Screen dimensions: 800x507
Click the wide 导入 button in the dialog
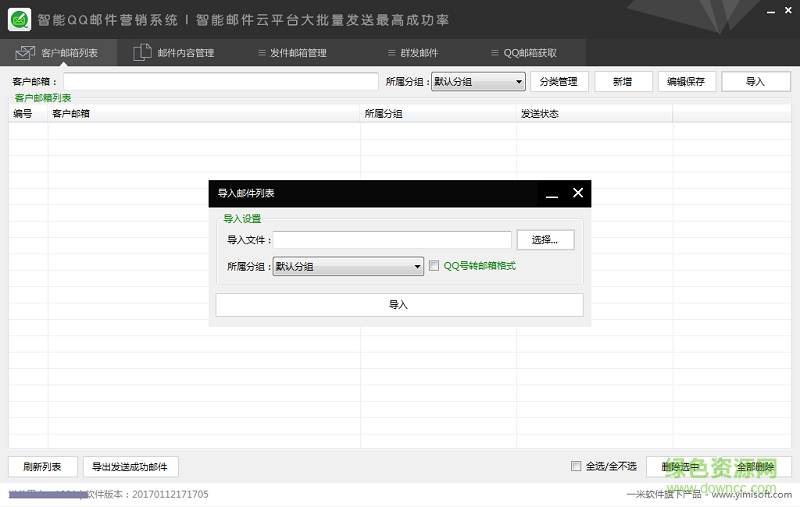pyautogui.click(x=399, y=304)
